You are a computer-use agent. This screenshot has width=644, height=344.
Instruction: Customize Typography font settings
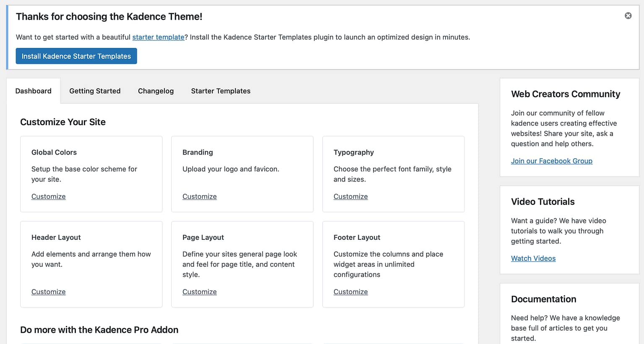point(350,196)
